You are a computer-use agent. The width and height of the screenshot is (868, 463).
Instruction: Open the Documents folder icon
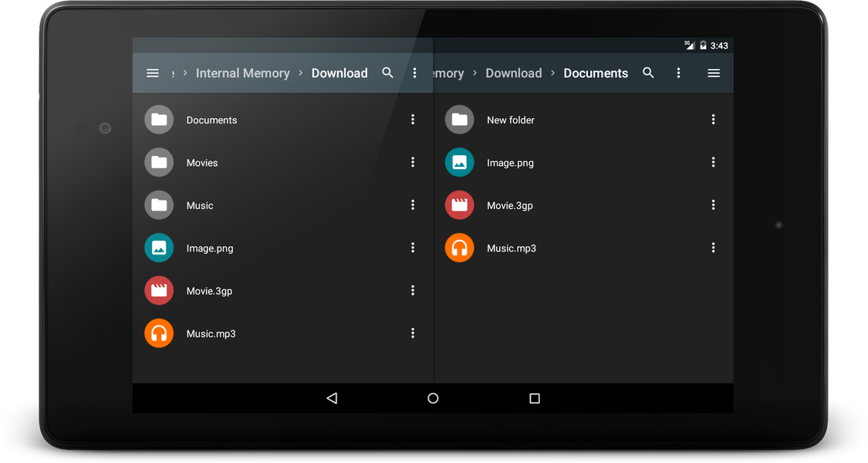[x=159, y=120]
